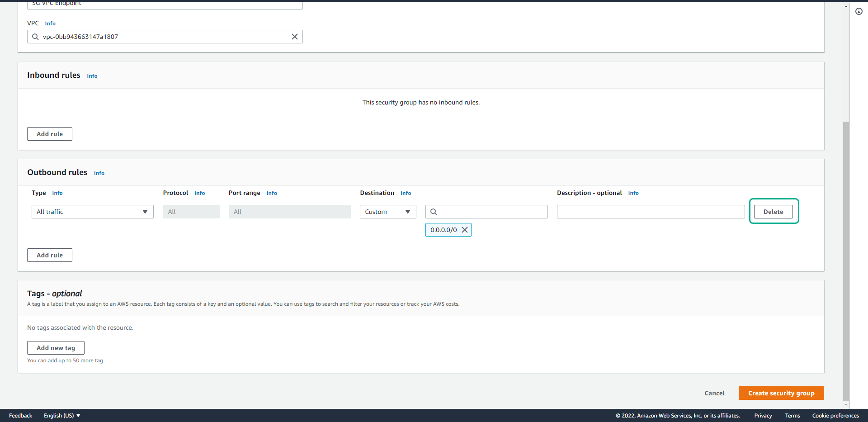Clear the VPC field with the X icon

coord(294,37)
